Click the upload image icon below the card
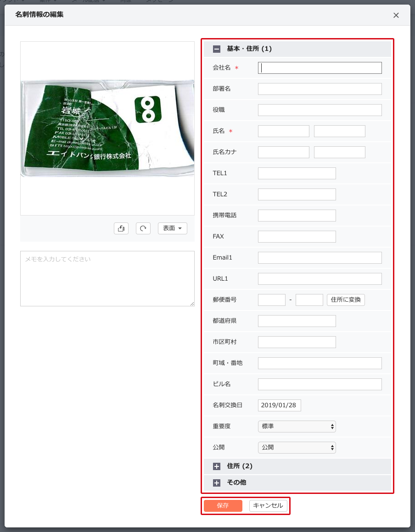 coord(121,228)
